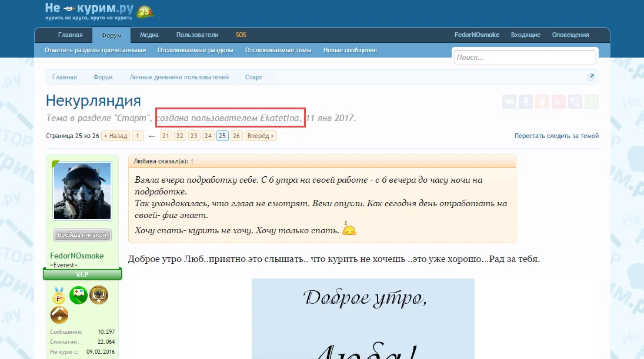Jump to quoted Любава post arrow
Viewport: 644px width, 359px height.
[192, 161]
